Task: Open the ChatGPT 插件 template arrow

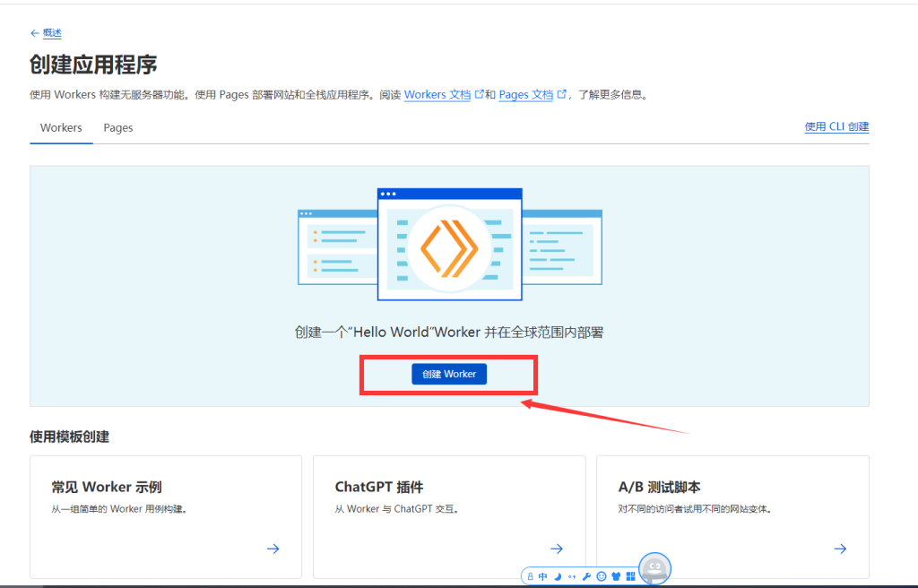Action: pyautogui.click(x=556, y=549)
